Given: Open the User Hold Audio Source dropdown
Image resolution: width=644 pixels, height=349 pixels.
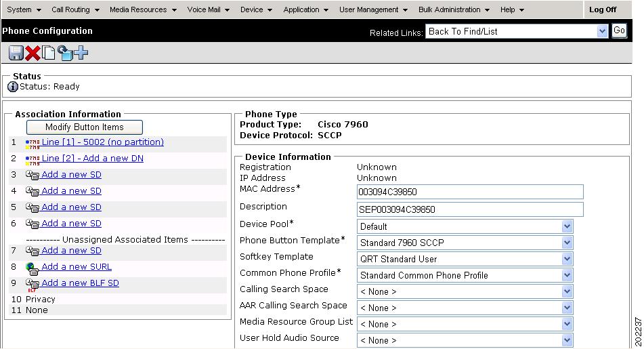Looking at the screenshot, I should pyautogui.click(x=465, y=340).
